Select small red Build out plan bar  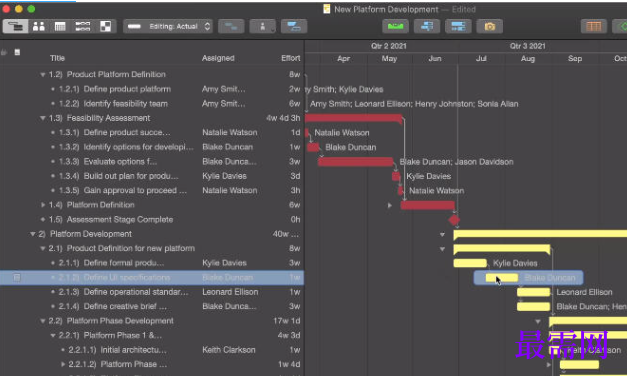(396, 176)
